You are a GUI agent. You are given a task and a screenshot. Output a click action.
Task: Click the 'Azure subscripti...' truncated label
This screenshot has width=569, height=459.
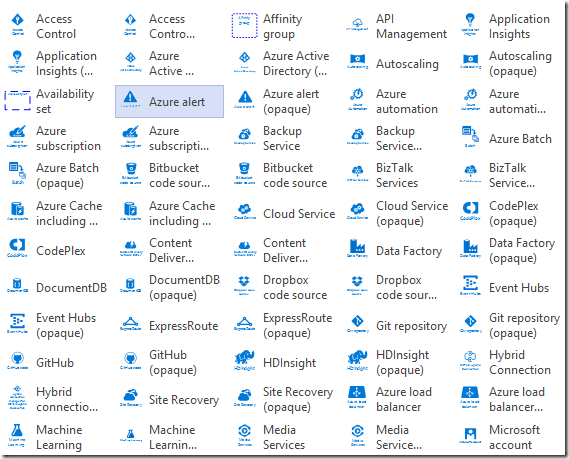click(x=179, y=138)
